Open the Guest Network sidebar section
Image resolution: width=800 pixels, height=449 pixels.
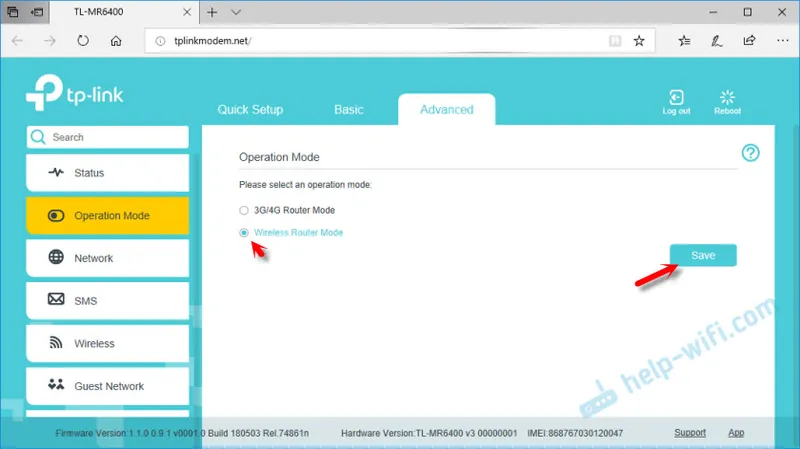108,386
